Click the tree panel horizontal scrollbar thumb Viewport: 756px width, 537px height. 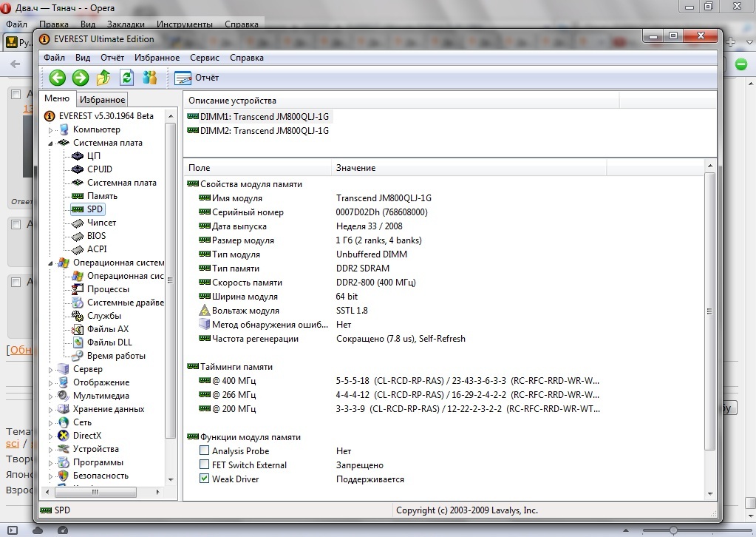click(95, 492)
